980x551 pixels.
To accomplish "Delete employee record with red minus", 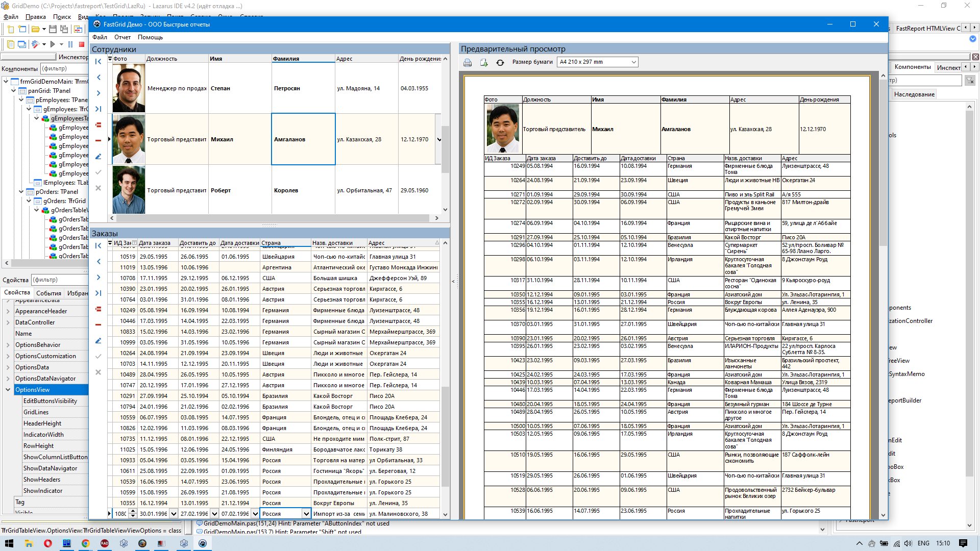I will (x=99, y=140).
